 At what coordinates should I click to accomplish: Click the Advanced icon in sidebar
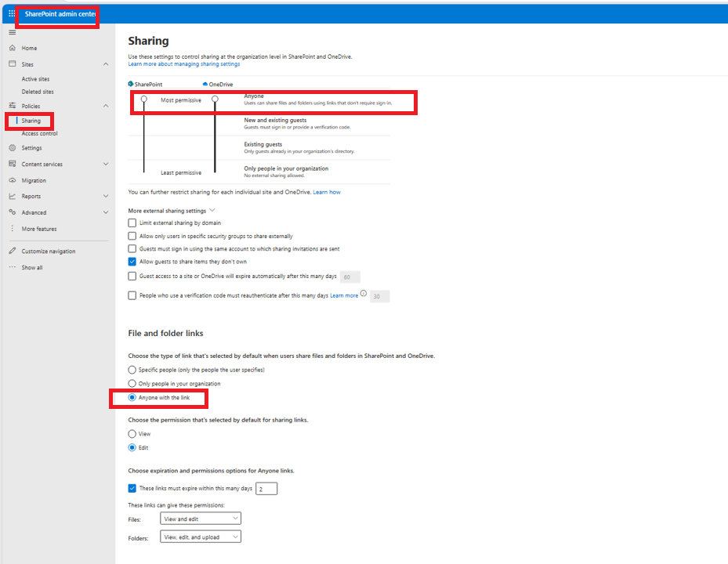click(x=12, y=212)
